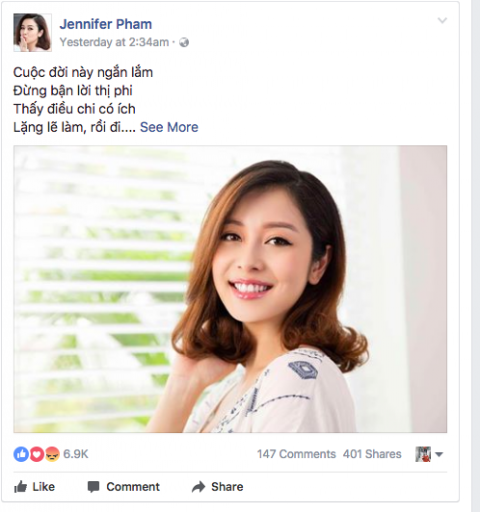Expand post text with See More
This screenshot has width=480, height=512.
(x=169, y=127)
